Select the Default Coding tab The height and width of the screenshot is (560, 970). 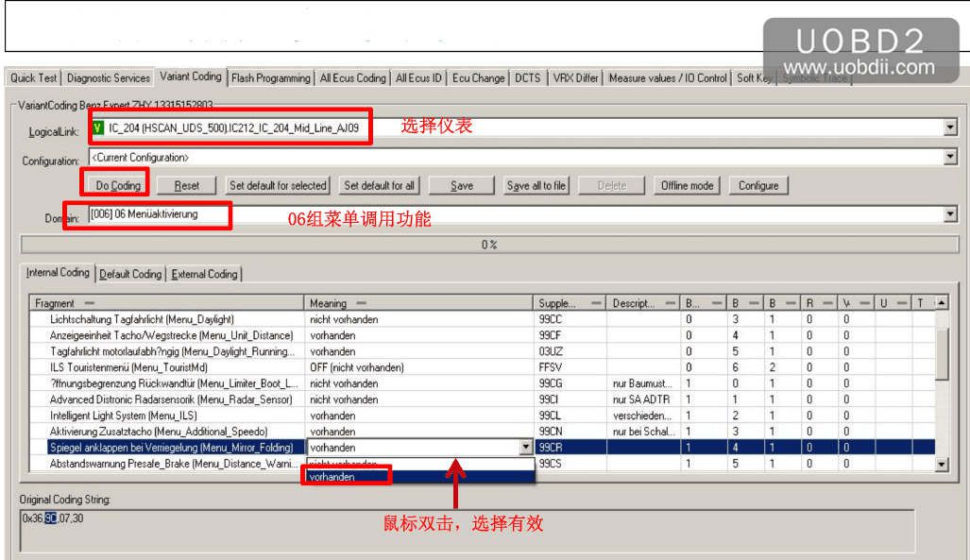pos(130,274)
